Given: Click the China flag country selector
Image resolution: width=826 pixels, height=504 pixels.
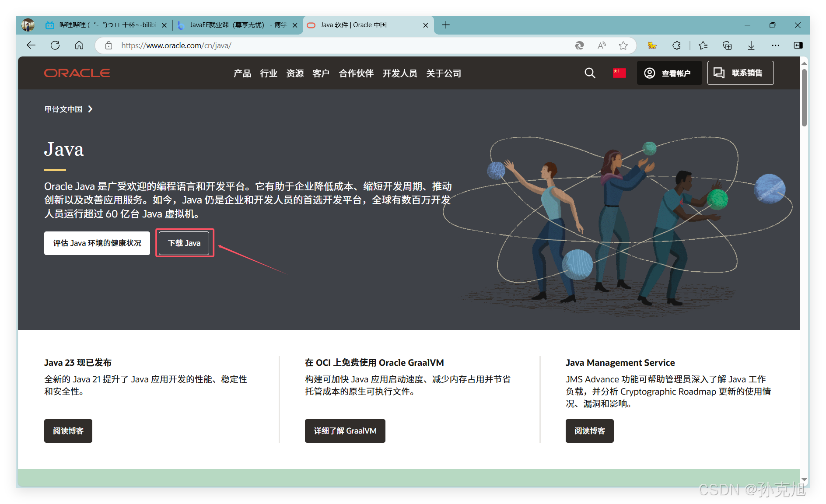Looking at the screenshot, I should click(619, 73).
